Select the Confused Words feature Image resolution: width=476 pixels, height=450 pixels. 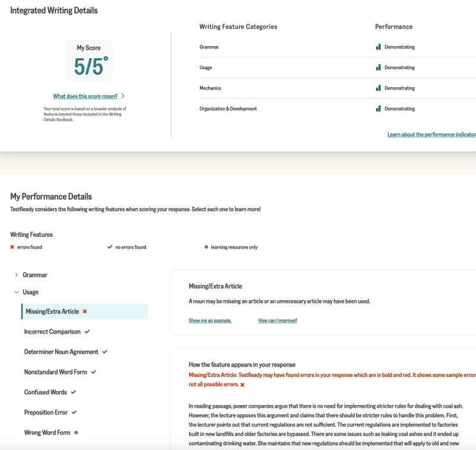tap(45, 392)
